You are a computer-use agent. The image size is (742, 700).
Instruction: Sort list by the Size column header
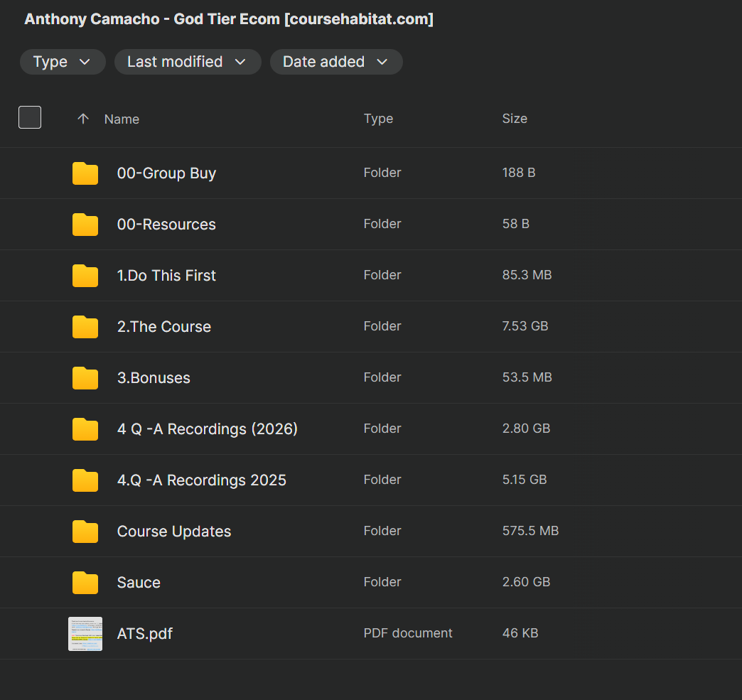coord(515,119)
